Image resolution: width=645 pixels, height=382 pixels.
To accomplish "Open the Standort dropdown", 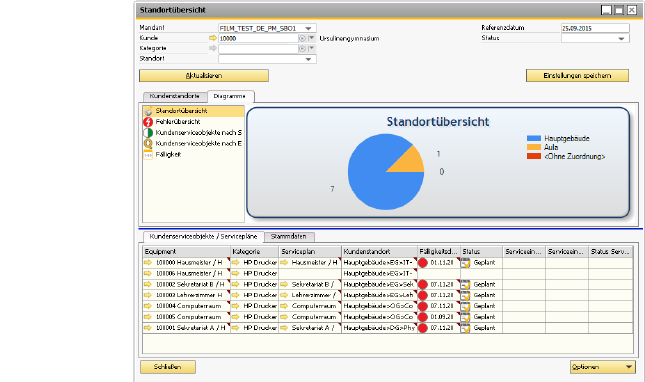I will pos(308,59).
